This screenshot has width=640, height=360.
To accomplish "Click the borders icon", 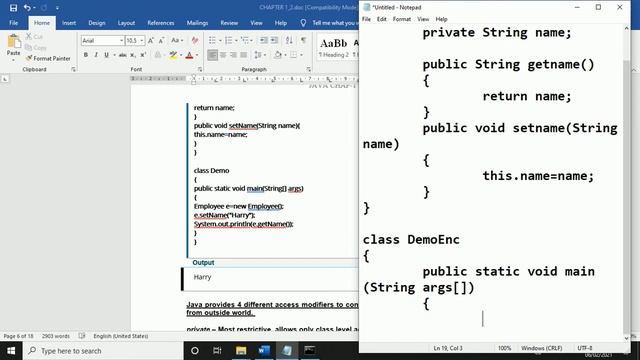I will tap(293, 55).
